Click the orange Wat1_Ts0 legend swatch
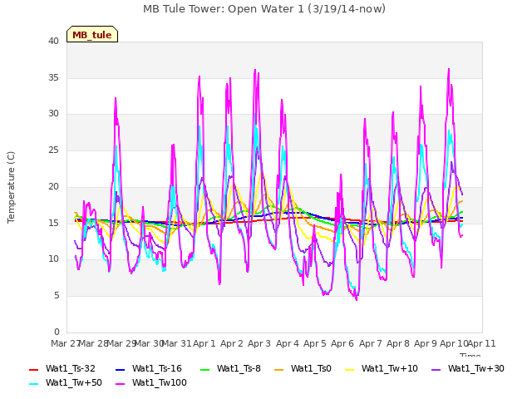 279,369
